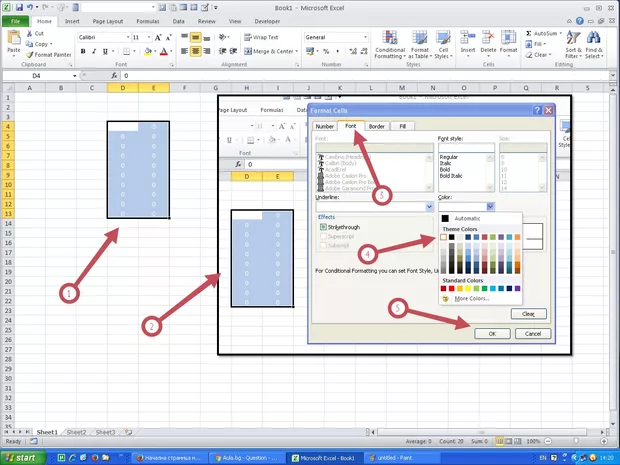This screenshot has height=465, width=620.
Task: Open Find & Select menu
Action: (x=594, y=45)
